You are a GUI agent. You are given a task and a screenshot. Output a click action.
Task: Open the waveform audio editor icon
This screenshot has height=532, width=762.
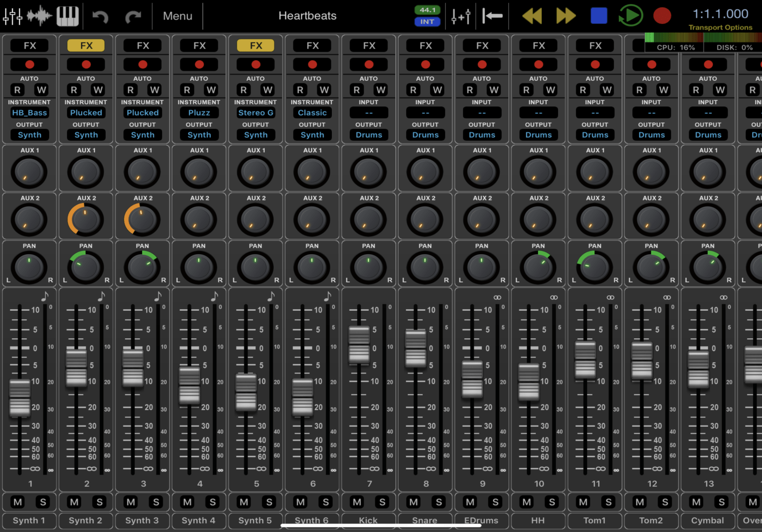(x=39, y=16)
